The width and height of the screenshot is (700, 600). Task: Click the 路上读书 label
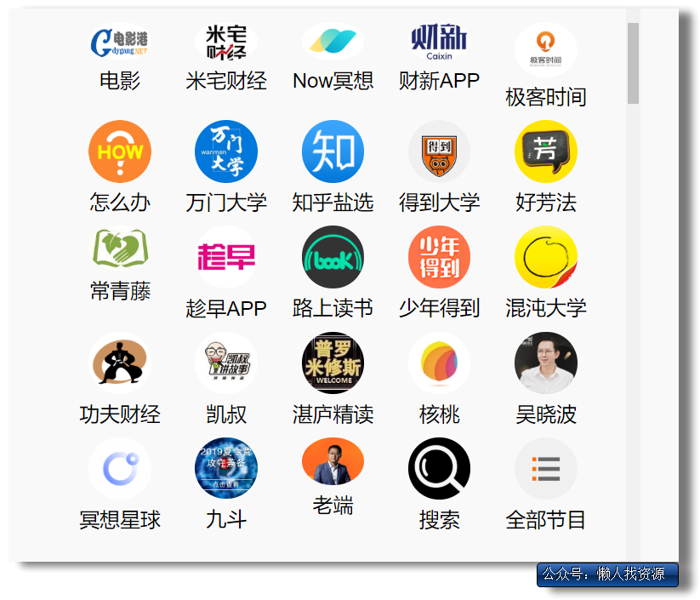333,308
